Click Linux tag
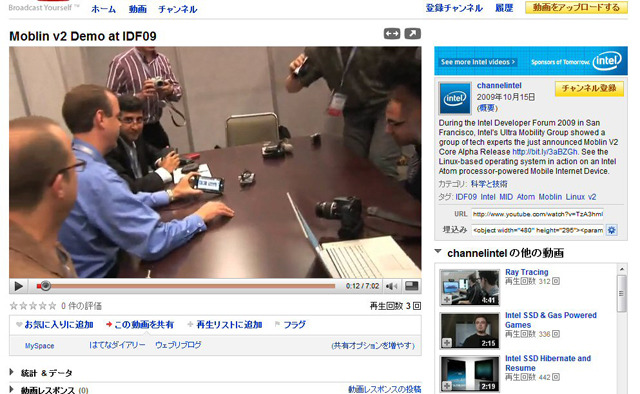 575,197
